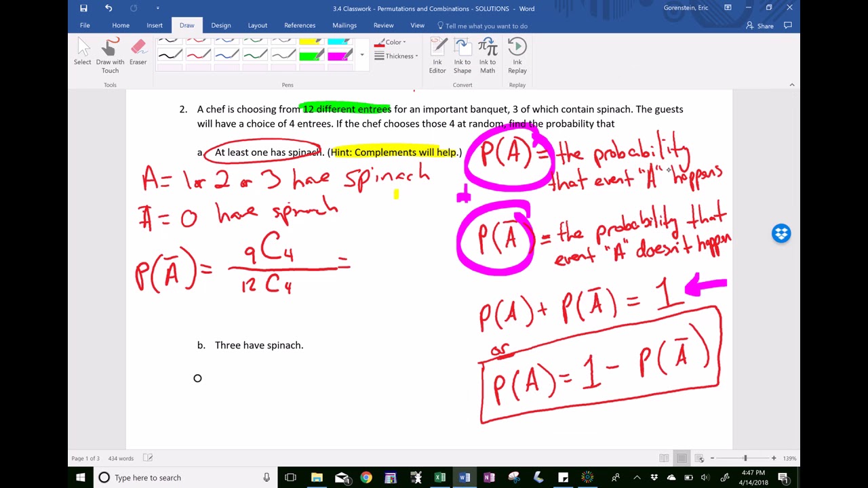Start Ink Replay
The height and width of the screenshot is (488, 868).
(x=517, y=56)
